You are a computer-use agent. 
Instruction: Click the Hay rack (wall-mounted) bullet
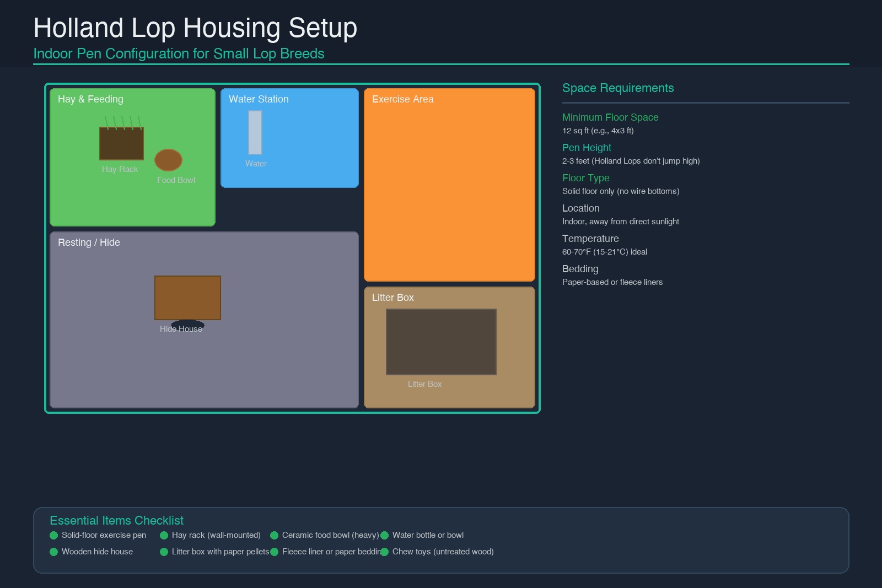pyautogui.click(x=164, y=535)
